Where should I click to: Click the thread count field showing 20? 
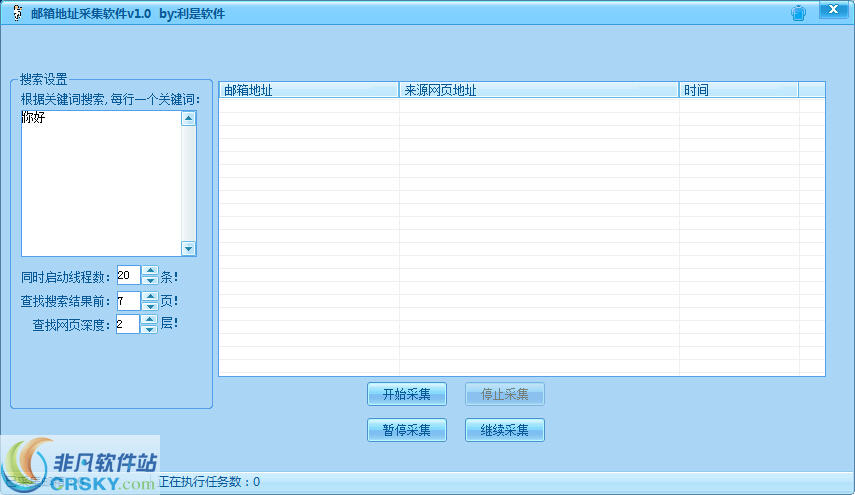pos(129,275)
